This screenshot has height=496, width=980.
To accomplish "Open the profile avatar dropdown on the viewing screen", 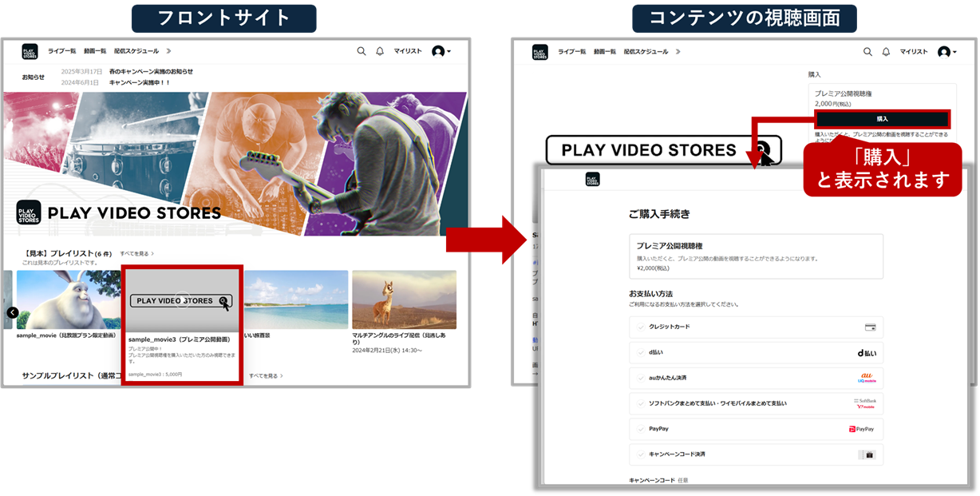I will (947, 52).
